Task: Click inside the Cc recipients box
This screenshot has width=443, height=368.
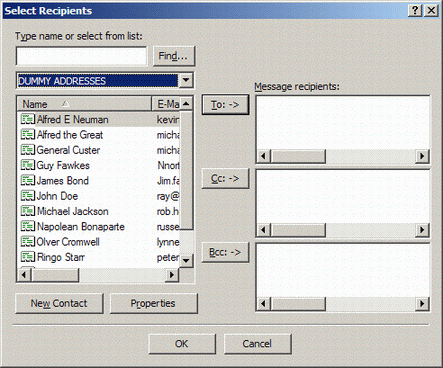Action: pos(343,196)
